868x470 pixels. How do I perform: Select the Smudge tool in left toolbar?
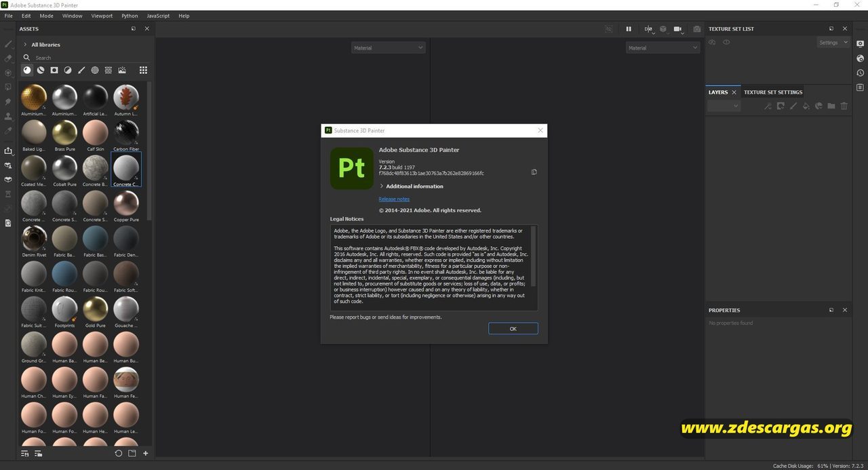click(8, 102)
